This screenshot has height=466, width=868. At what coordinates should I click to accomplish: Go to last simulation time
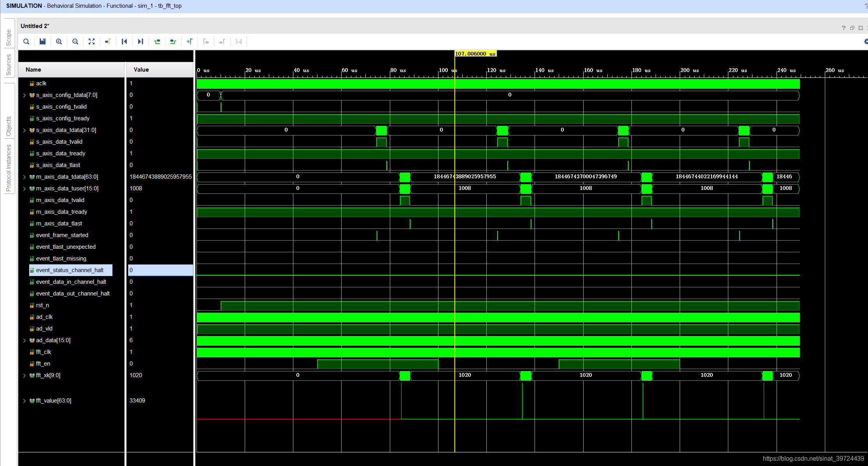click(140, 42)
